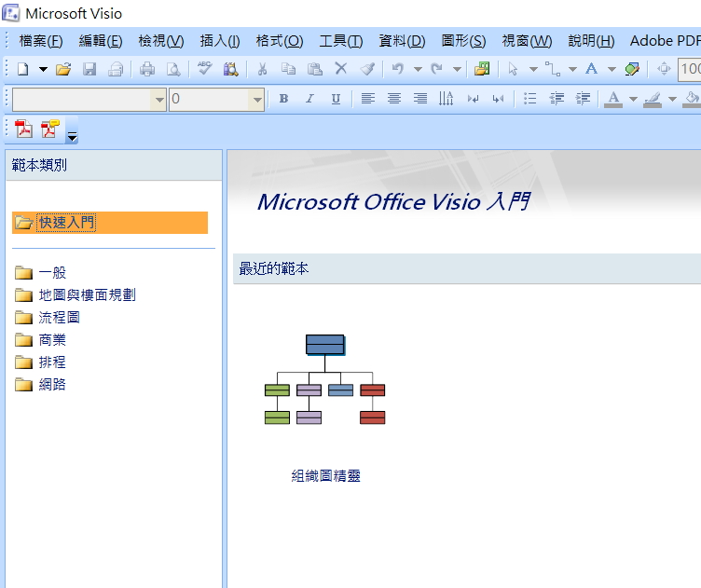Viewport: 701px width, 588px height.
Task: Click the Paste clipboard icon
Action: 315,69
